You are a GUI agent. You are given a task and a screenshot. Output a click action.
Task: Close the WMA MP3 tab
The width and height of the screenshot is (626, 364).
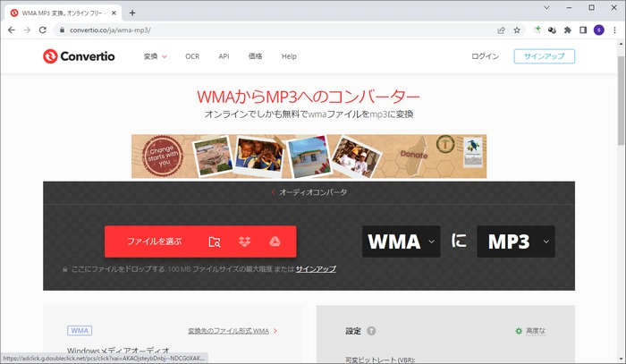point(114,13)
